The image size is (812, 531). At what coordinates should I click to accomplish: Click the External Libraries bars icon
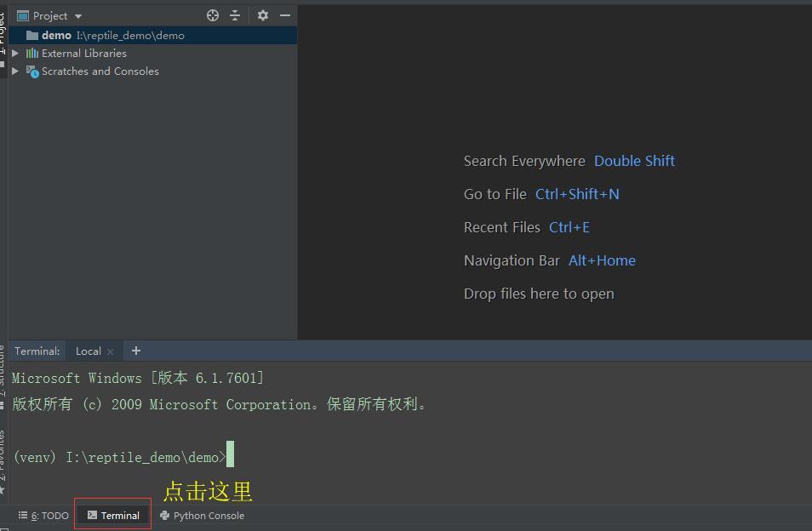(32, 53)
